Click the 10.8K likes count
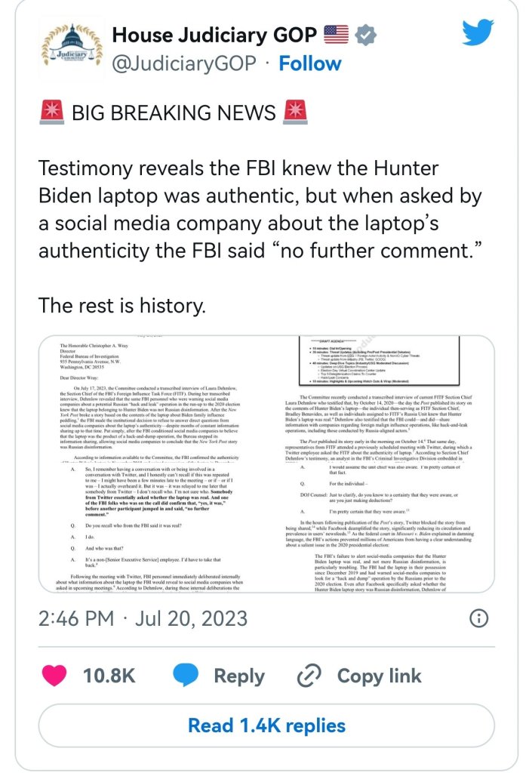Screen dimensions: 532x773 click(109, 676)
